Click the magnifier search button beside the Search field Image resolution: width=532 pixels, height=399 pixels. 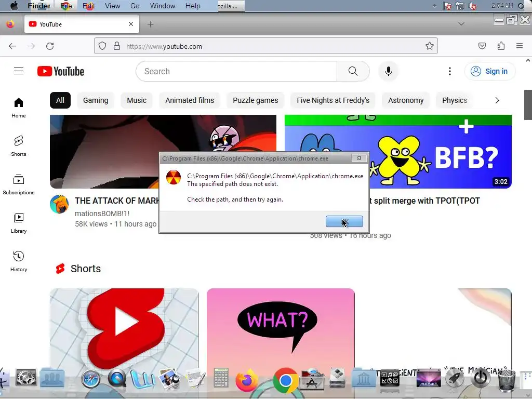353,71
